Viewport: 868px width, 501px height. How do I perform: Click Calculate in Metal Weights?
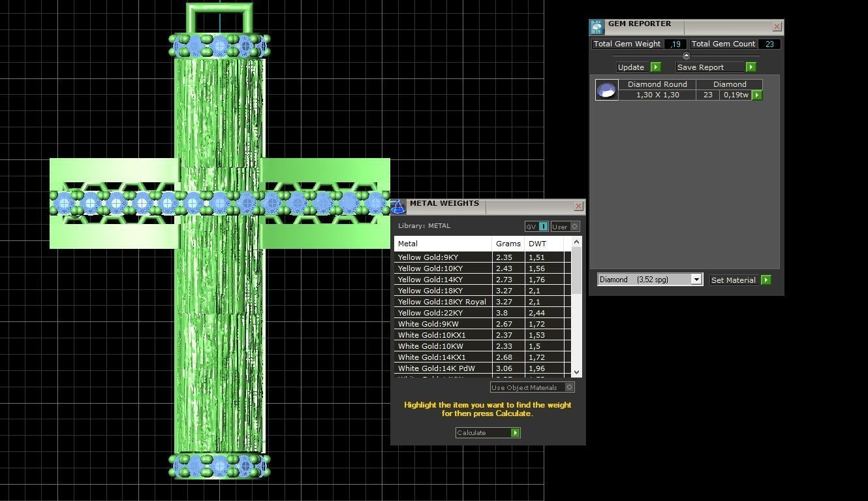point(488,433)
